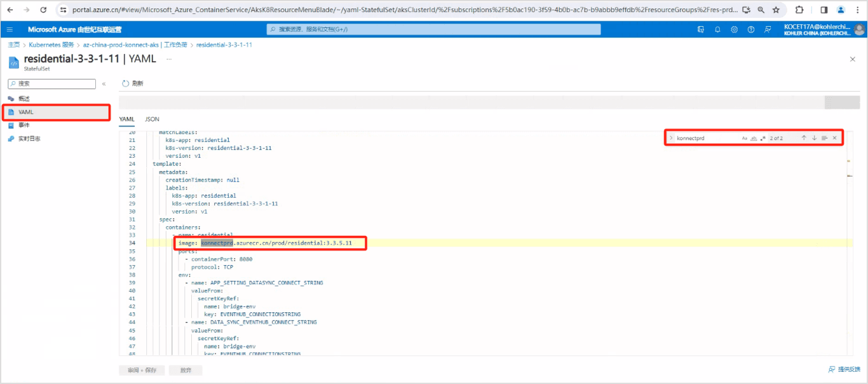
Task: Go to previous find match arrow
Action: coord(804,138)
